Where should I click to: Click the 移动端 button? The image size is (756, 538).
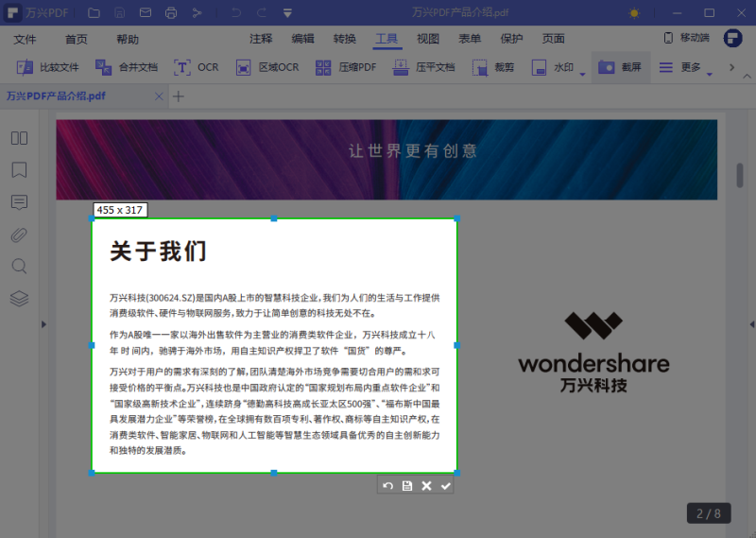[x=687, y=38]
